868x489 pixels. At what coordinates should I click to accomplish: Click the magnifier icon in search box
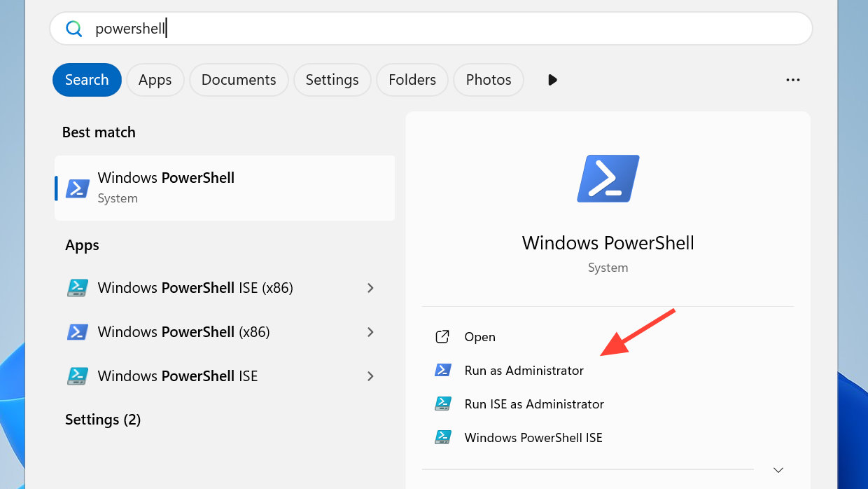[x=73, y=29]
